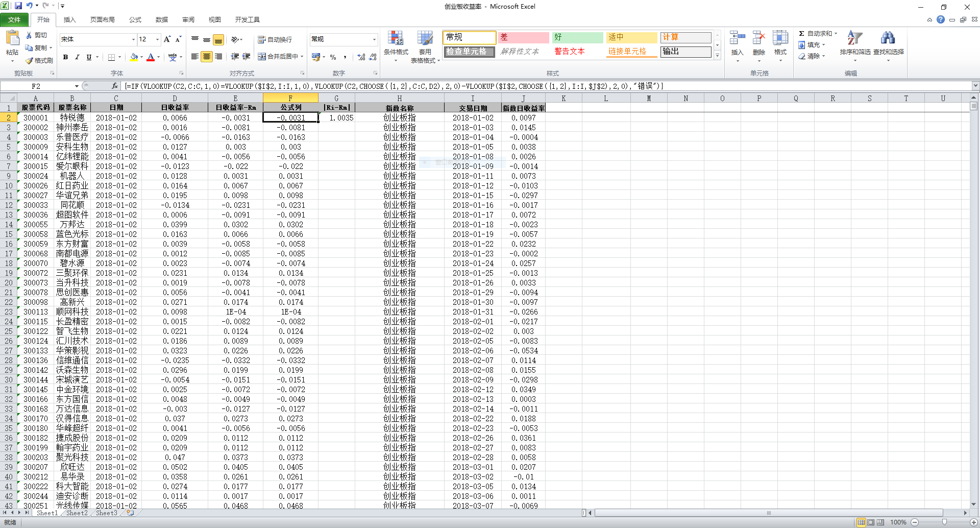Select the Format Painter tool
980x528 pixels.
tap(39, 60)
